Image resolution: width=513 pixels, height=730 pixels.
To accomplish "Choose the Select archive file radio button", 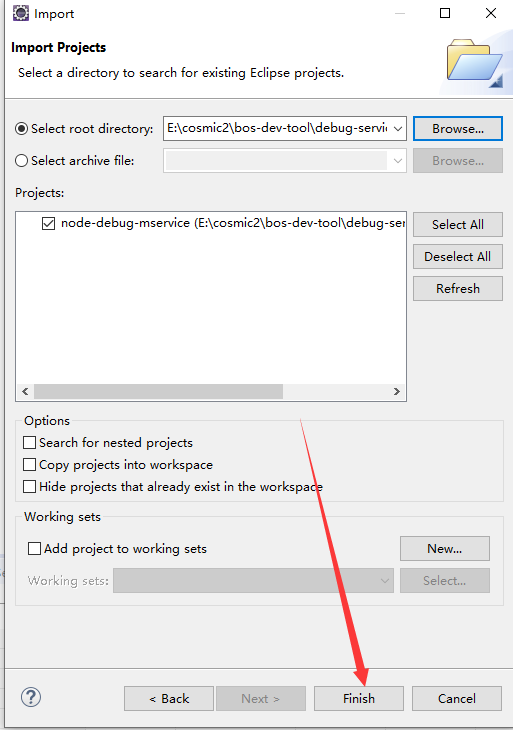I will tap(21, 161).
